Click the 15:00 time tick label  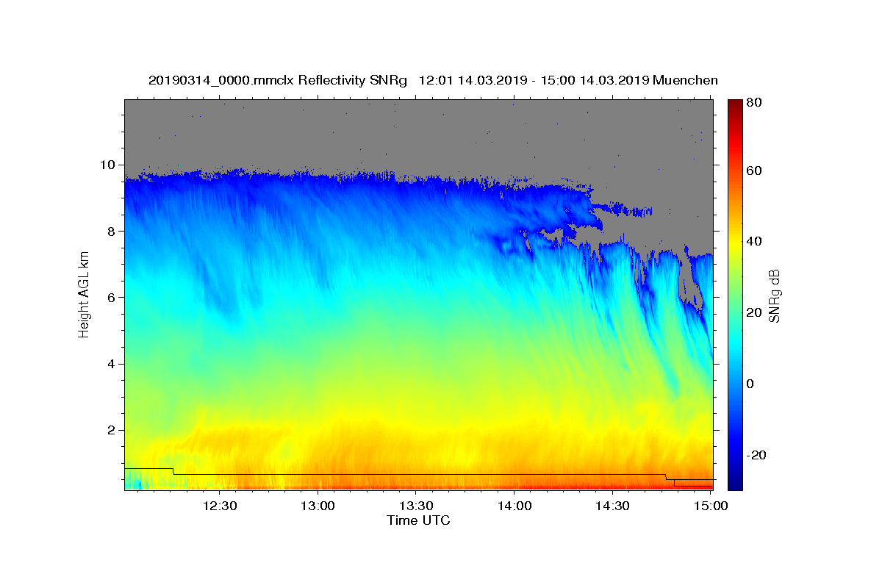[x=710, y=506]
